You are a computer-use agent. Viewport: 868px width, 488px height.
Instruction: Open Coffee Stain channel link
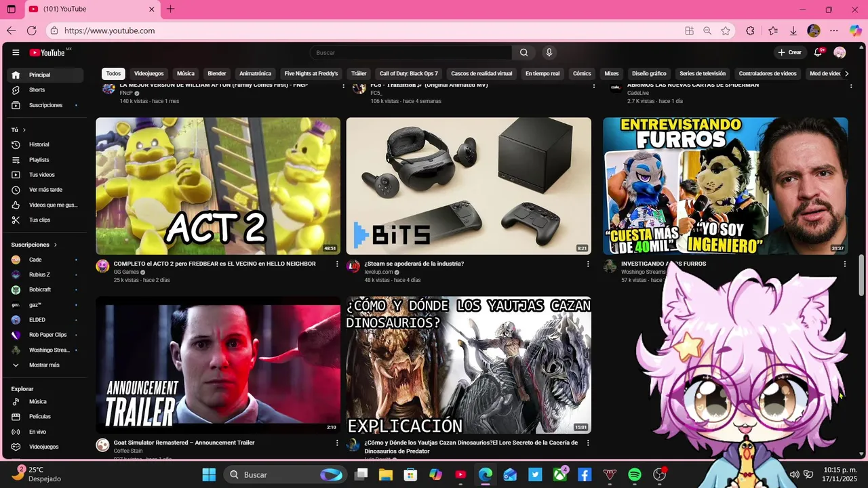point(128,451)
